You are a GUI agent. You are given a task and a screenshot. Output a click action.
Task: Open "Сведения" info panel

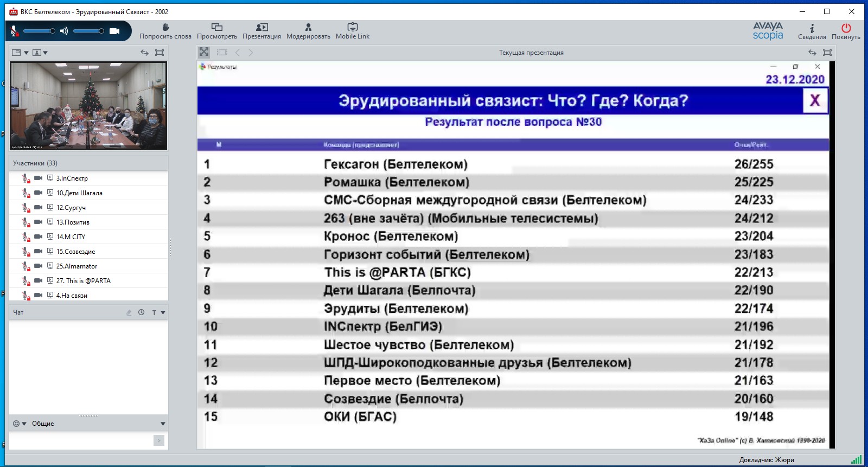(812, 32)
